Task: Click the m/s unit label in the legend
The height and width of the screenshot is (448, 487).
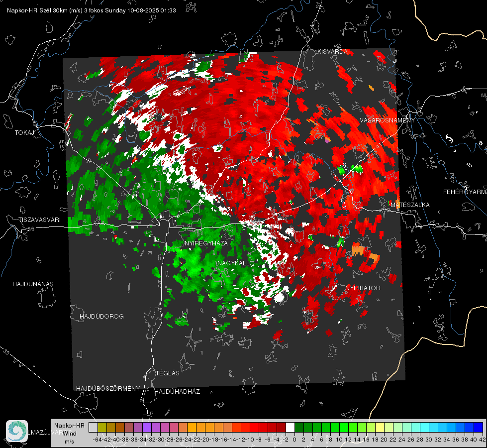Action: [69, 442]
